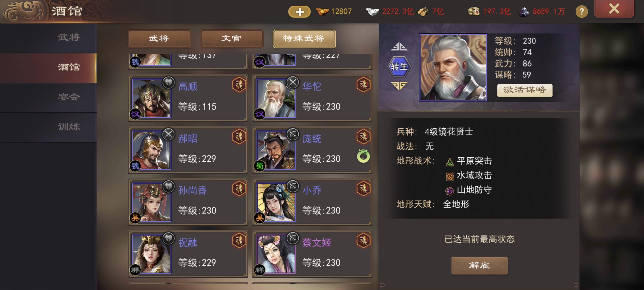Open the 武将 filter tab

pyautogui.click(x=159, y=39)
